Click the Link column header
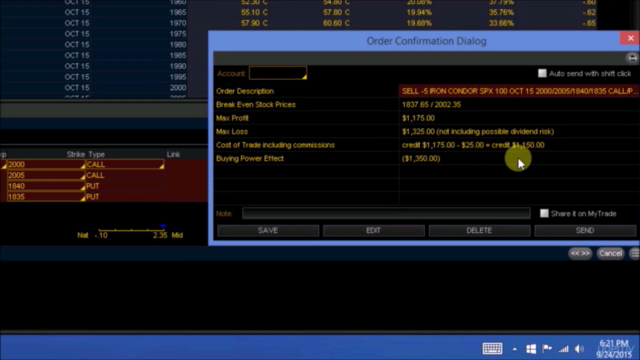Image resolution: width=640 pixels, height=360 pixels. [x=173, y=154]
